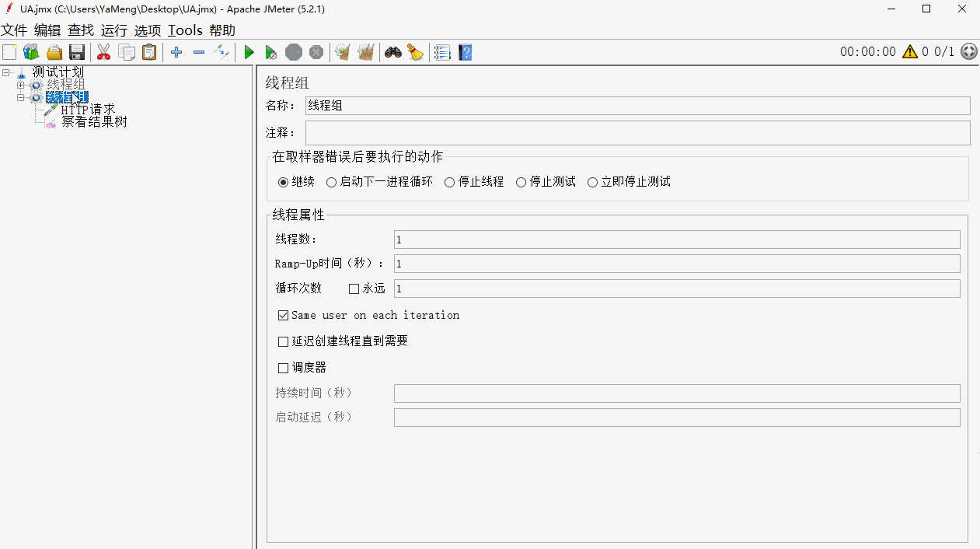Expand the first collapsed 线程组 node
Screen dimensions: 980x549
pos(21,85)
